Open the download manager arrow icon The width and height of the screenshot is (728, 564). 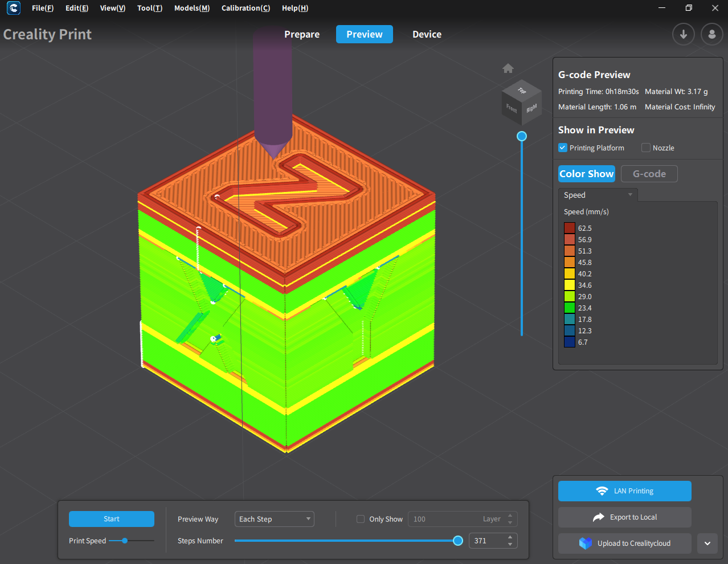coord(683,34)
